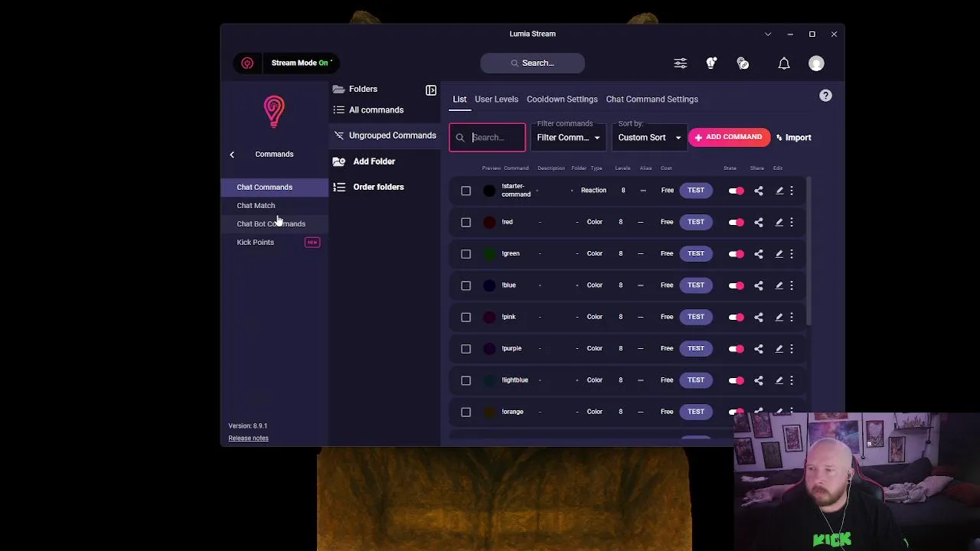Switch to the List tab
Image resolution: width=980 pixels, height=551 pixels.
click(x=459, y=99)
